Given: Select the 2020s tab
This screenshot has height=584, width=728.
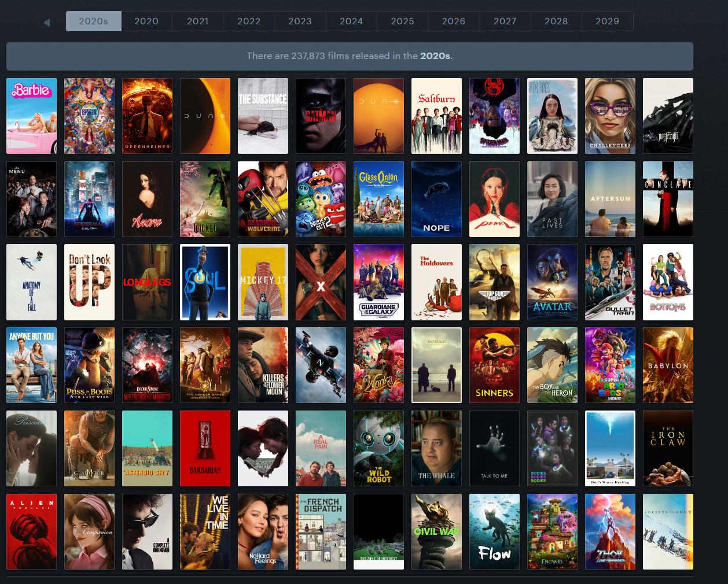Looking at the screenshot, I should point(93,21).
